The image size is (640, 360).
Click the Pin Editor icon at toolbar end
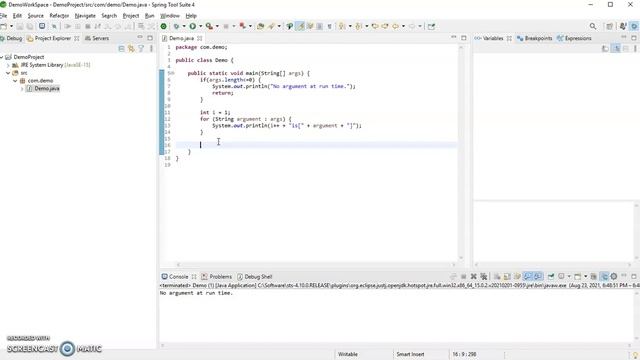click(431, 27)
